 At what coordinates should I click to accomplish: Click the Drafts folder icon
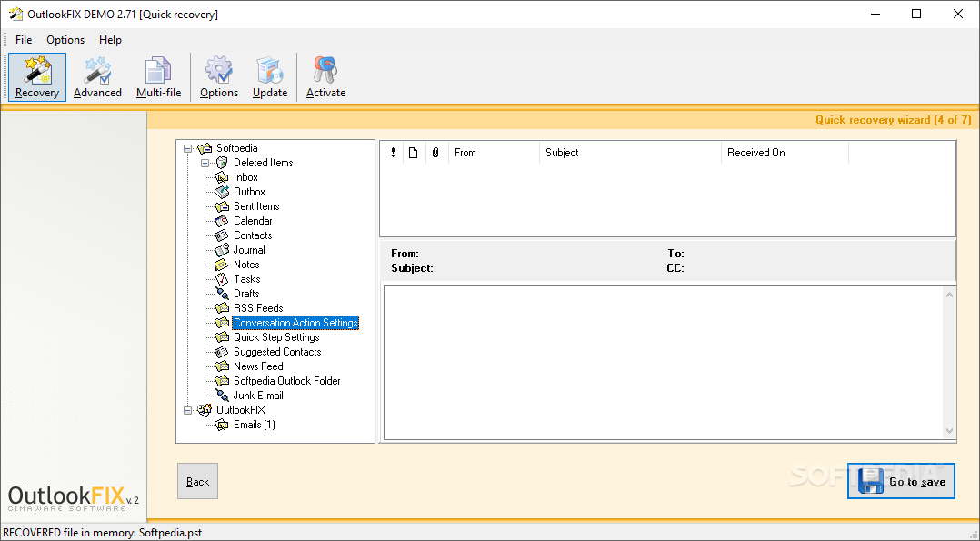222,294
